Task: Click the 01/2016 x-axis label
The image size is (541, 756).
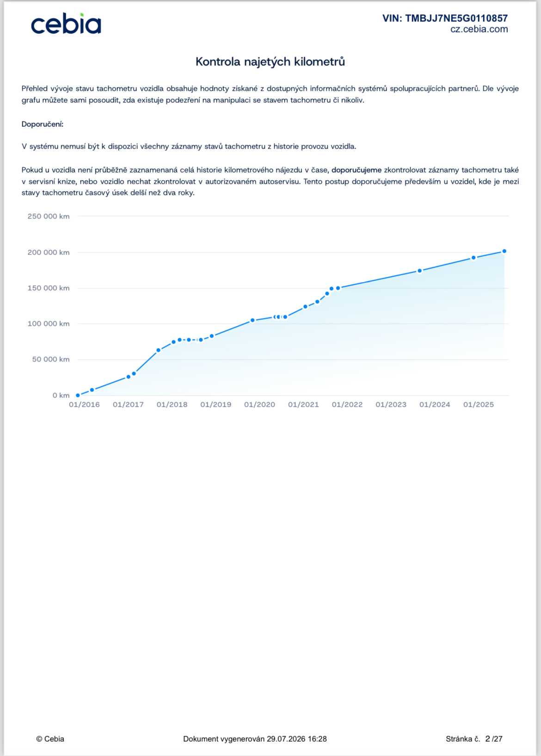Action: coord(84,404)
